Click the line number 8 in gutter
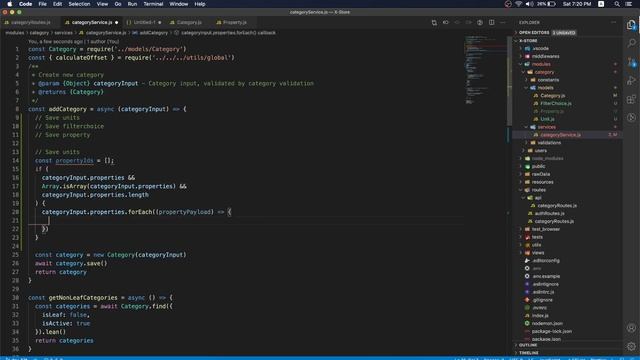640x360 pixels. (17, 109)
